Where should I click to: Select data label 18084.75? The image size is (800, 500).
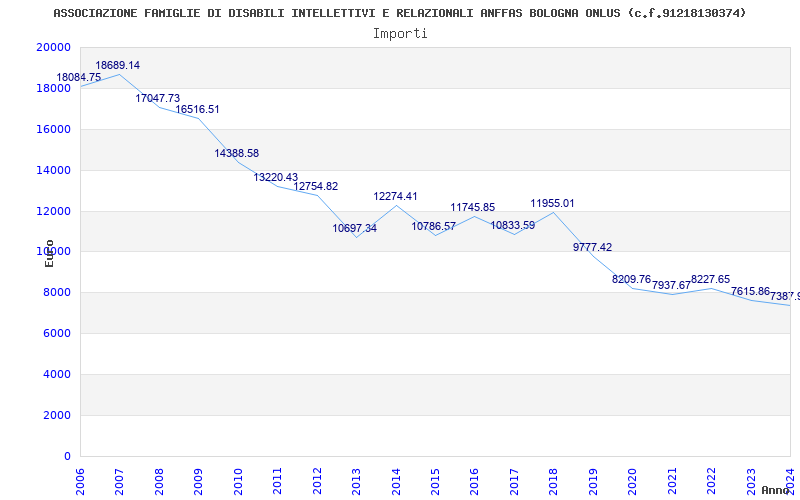79,78
